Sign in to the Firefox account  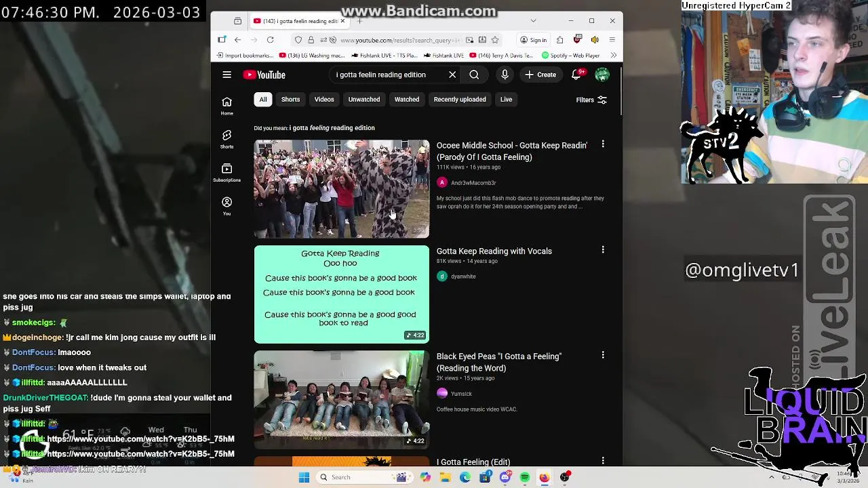[x=533, y=40]
